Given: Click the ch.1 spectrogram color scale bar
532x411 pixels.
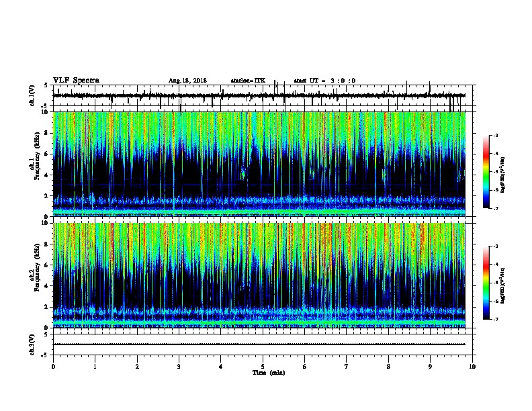Looking at the screenshot, I should pyautogui.click(x=486, y=172).
